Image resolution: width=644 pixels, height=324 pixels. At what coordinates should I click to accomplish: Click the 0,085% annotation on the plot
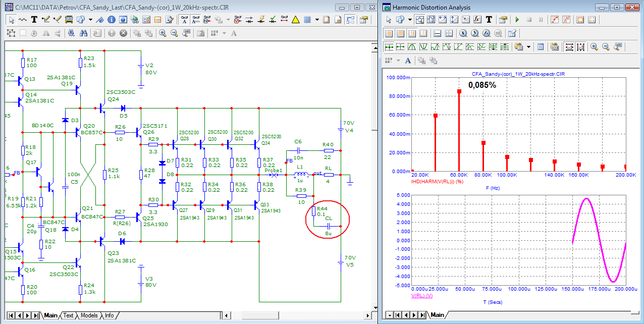(482, 85)
